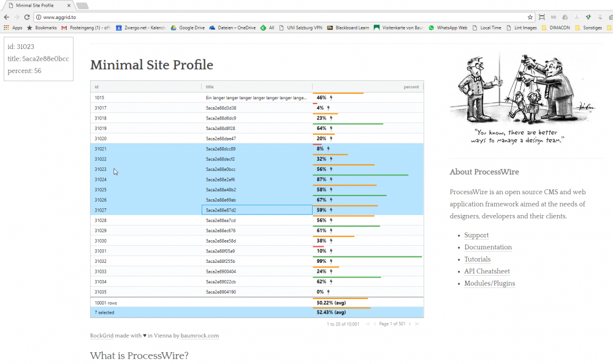The image size is (613, 364).
Task: Click the bookmark star in the address bar
Action: [530, 17]
